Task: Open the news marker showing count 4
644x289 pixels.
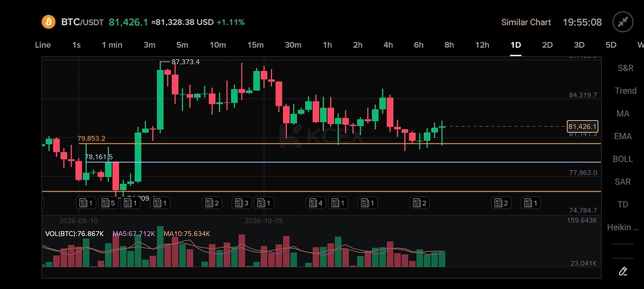Action: pyautogui.click(x=316, y=203)
